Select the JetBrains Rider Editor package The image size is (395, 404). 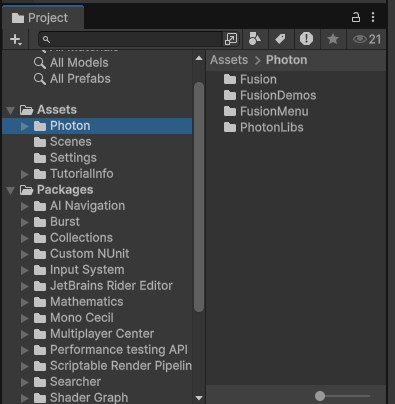[x=111, y=286]
